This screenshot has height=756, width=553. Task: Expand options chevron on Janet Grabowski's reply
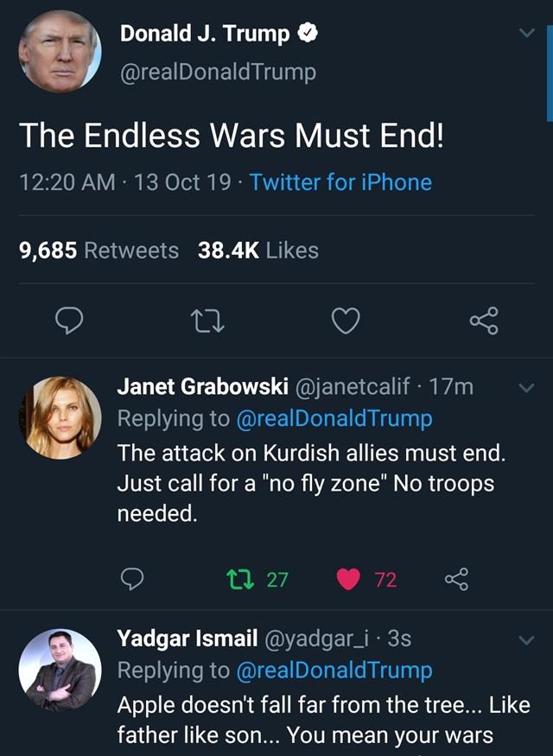[x=526, y=387]
